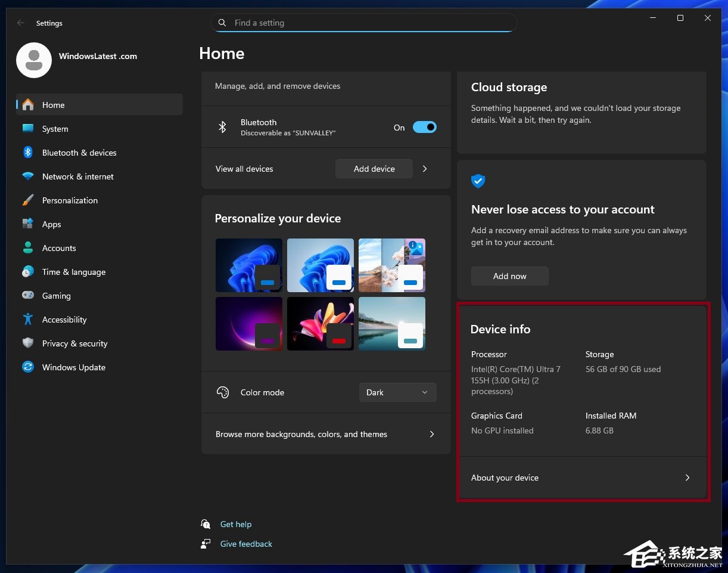Click the search magnifier icon
728x573 pixels.
click(x=222, y=23)
